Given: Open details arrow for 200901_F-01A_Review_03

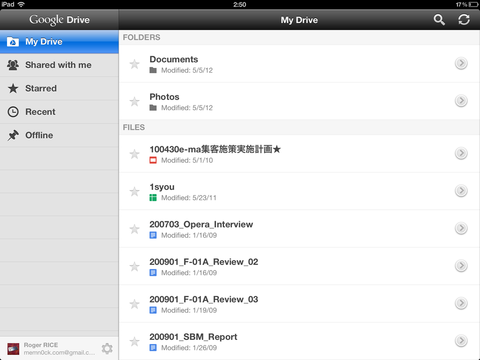Looking at the screenshot, I should tap(461, 303).
